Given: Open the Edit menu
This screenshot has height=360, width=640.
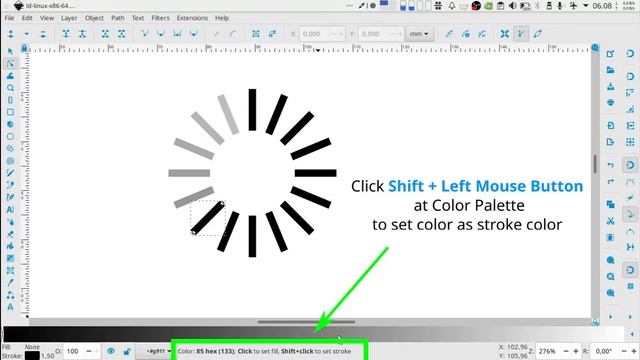Looking at the screenshot, I should 27,18.
